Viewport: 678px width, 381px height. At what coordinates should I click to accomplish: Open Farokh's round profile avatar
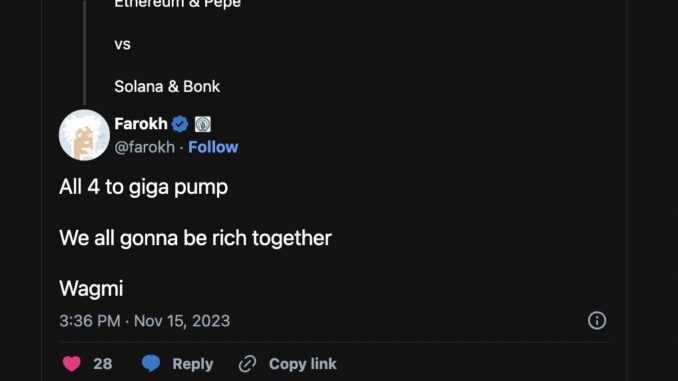[x=84, y=135]
